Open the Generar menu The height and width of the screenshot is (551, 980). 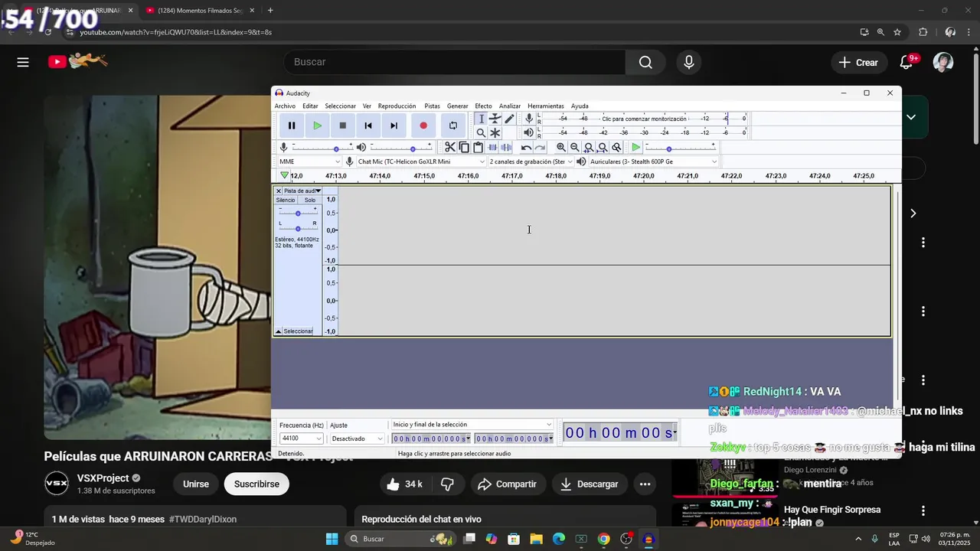[457, 106]
